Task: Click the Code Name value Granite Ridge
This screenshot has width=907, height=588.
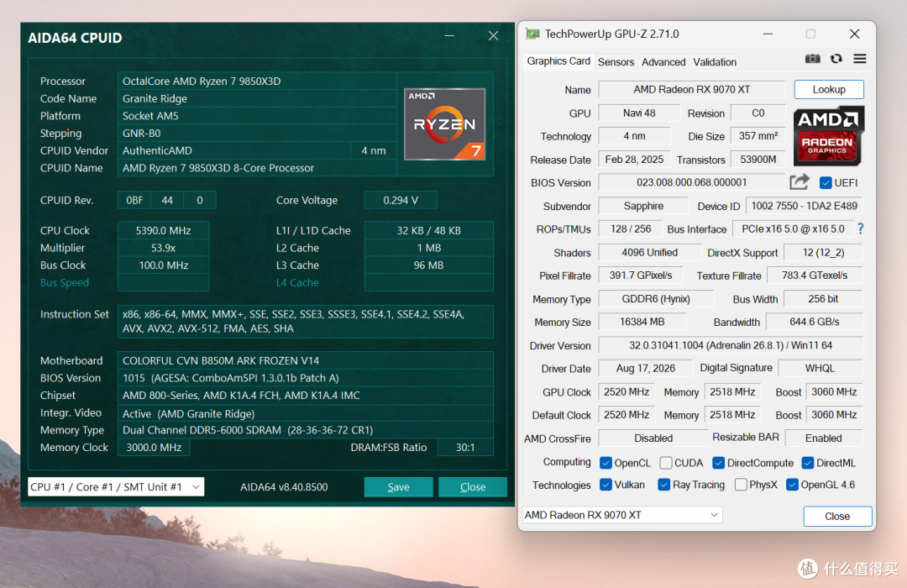Action: coord(257,98)
